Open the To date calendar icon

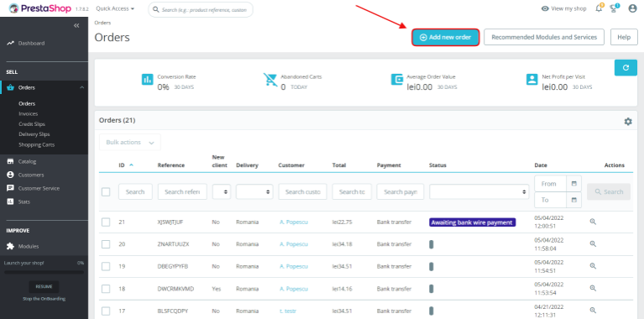[x=574, y=200]
